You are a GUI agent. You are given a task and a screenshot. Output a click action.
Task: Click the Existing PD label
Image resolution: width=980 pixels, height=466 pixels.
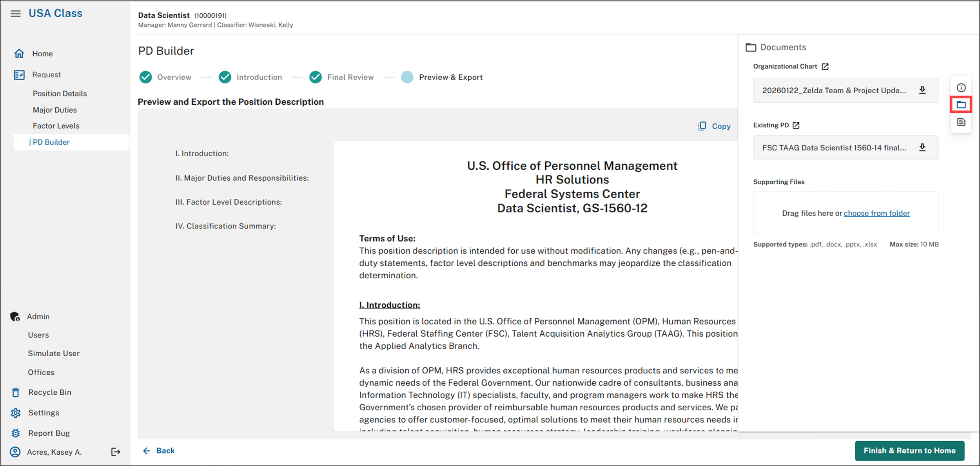click(771, 125)
